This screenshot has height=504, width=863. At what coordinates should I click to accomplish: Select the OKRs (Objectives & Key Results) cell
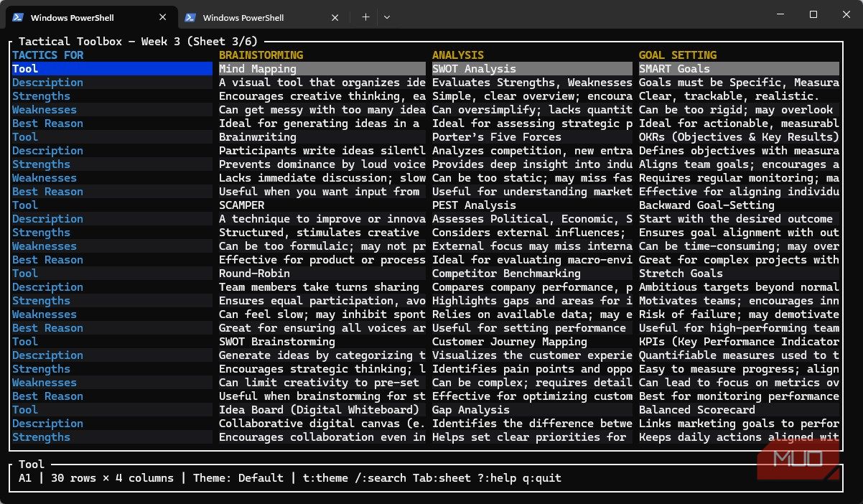pos(739,137)
